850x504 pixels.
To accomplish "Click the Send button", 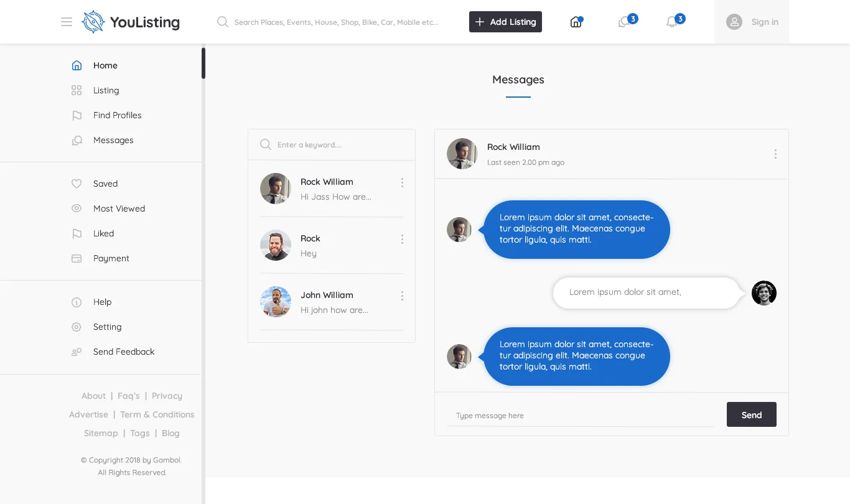I will click(x=751, y=414).
